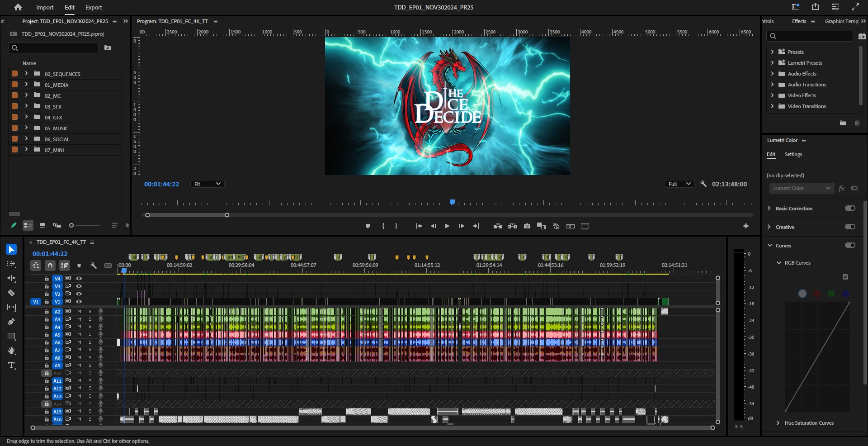The image size is (868, 446).
Task: Open the Button Editor plus icon
Action: tap(746, 226)
